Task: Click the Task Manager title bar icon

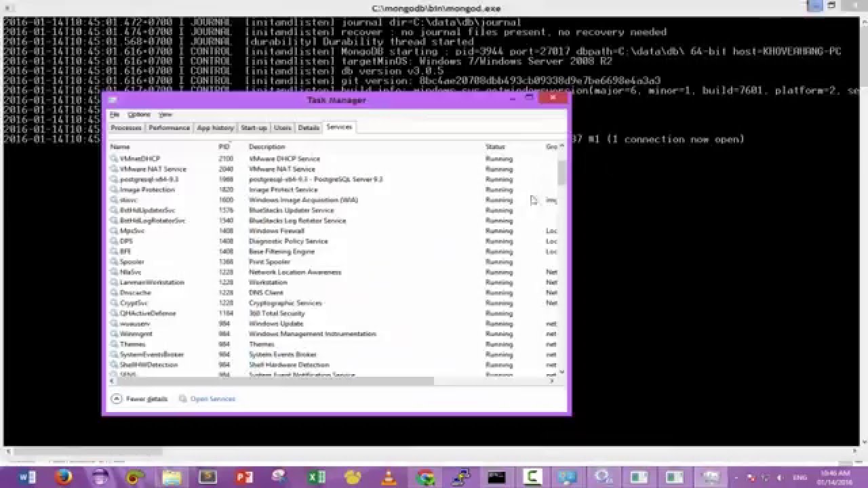Action: (113, 100)
